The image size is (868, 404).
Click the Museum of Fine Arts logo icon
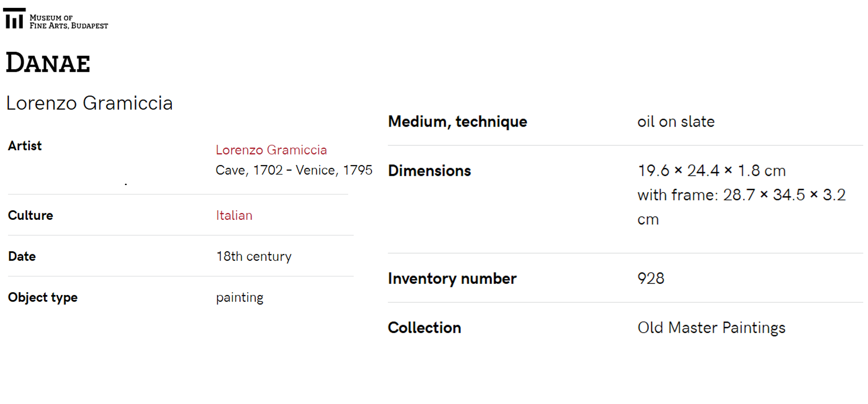click(x=14, y=19)
